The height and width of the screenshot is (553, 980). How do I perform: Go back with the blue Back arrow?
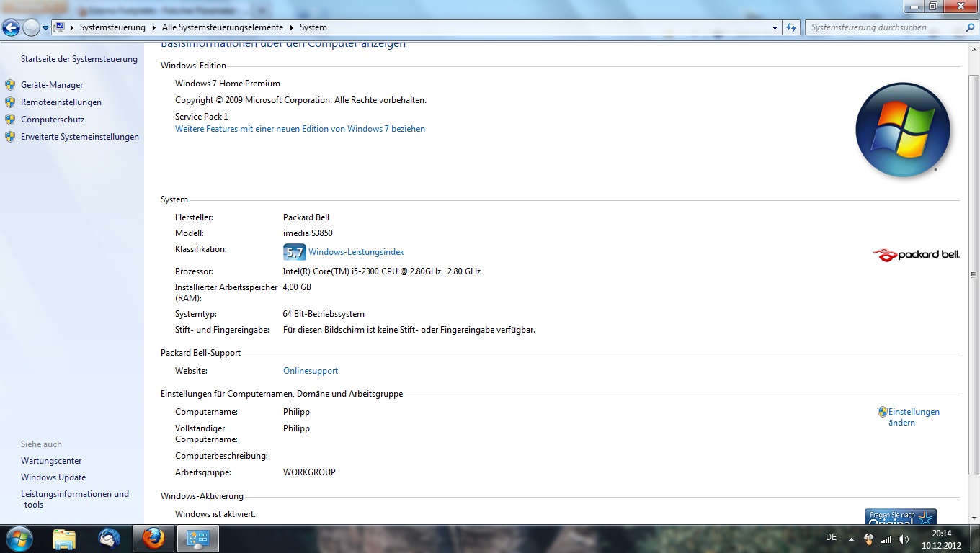pyautogui.click(x=11, y=27)
